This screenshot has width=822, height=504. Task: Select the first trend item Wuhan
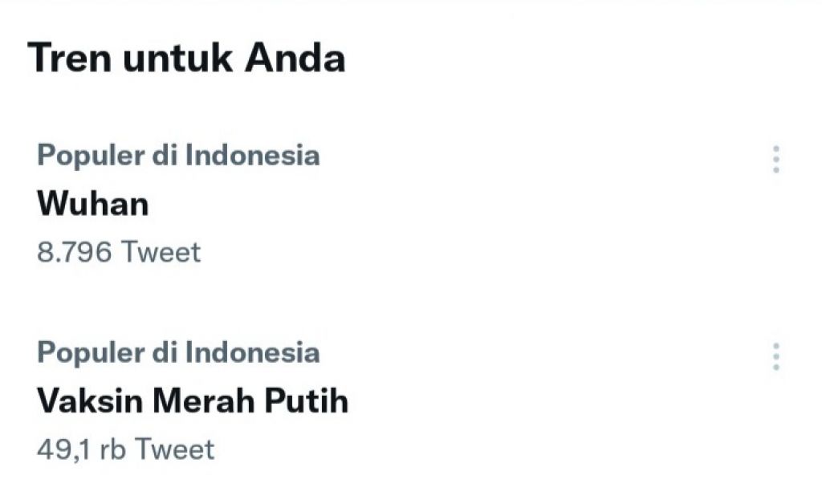click(x=93, y=204)
